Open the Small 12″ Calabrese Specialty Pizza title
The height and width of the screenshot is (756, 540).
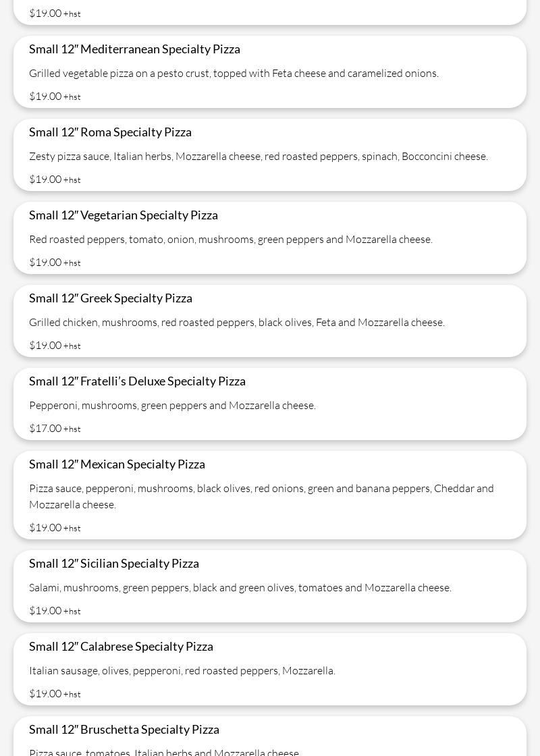pyautogui.click(x=121, y=647)
